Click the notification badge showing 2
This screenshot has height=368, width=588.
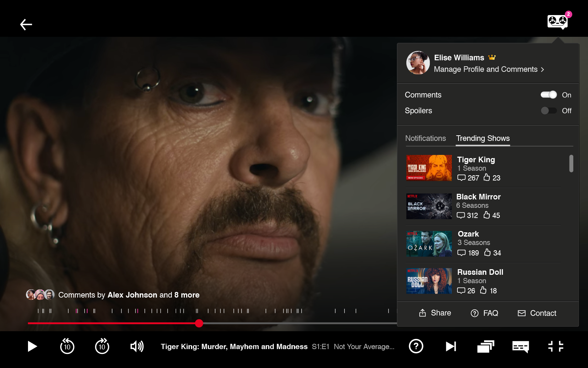point(568,14)
